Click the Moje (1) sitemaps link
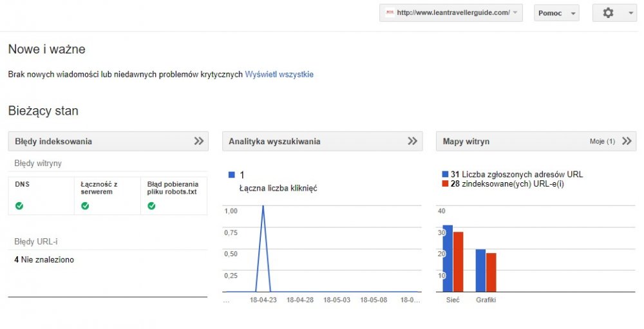Image resolution: width=644 pixels, height=329 pixels. tap(602, 142)
